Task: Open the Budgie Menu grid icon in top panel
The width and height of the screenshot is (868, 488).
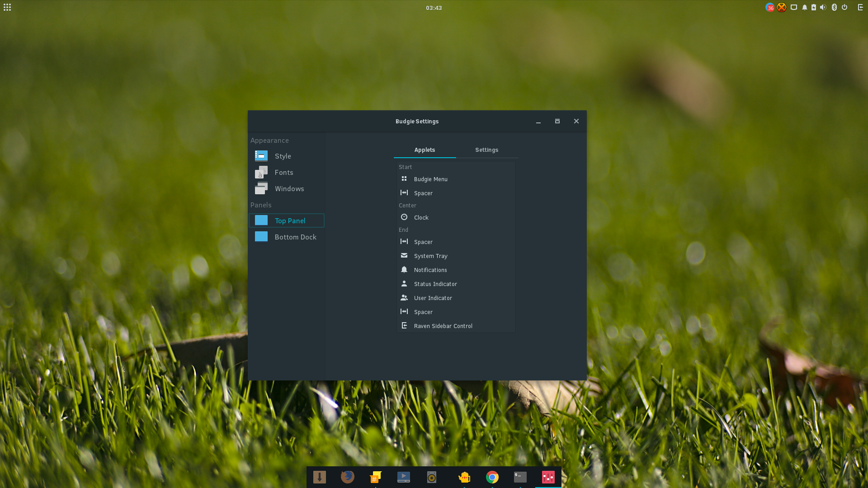Action: coord(7,7)
